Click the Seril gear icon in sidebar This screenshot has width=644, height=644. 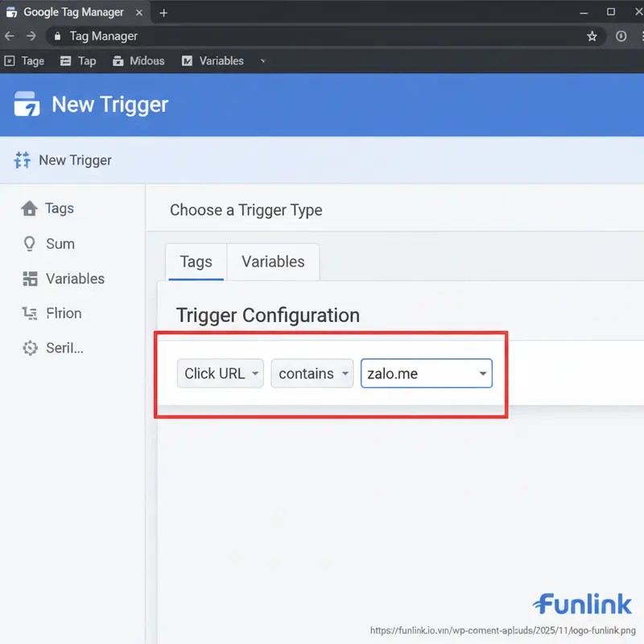tap(31, 349)
